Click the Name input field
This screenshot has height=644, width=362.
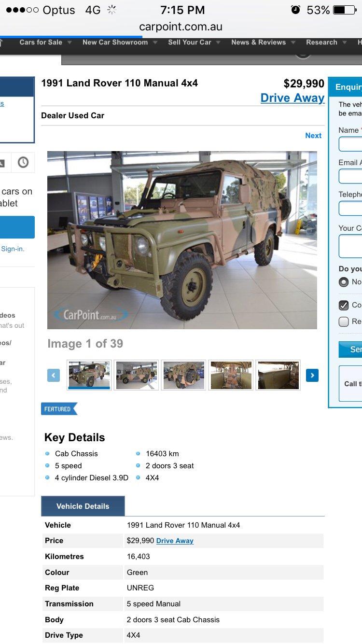[350, 144]
